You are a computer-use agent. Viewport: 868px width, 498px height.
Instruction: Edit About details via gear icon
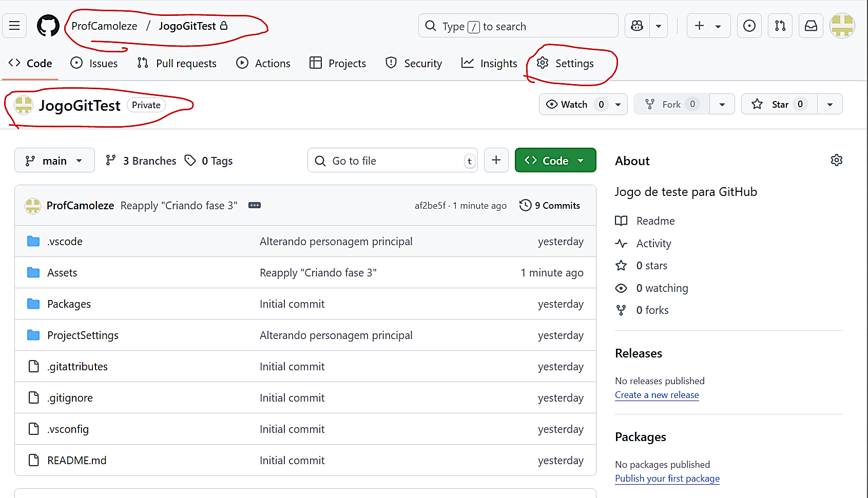coord(836,161)
